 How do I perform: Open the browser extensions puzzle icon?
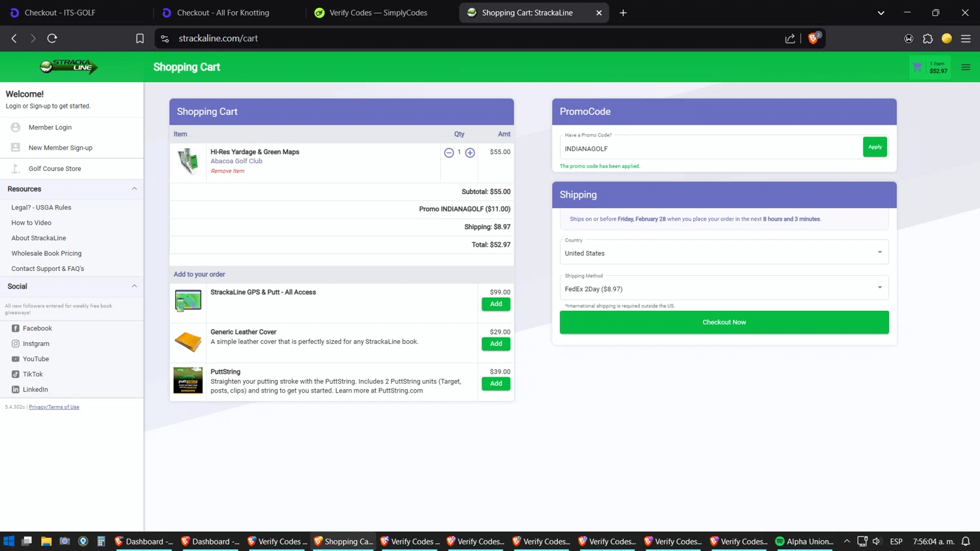click(928, 39)
